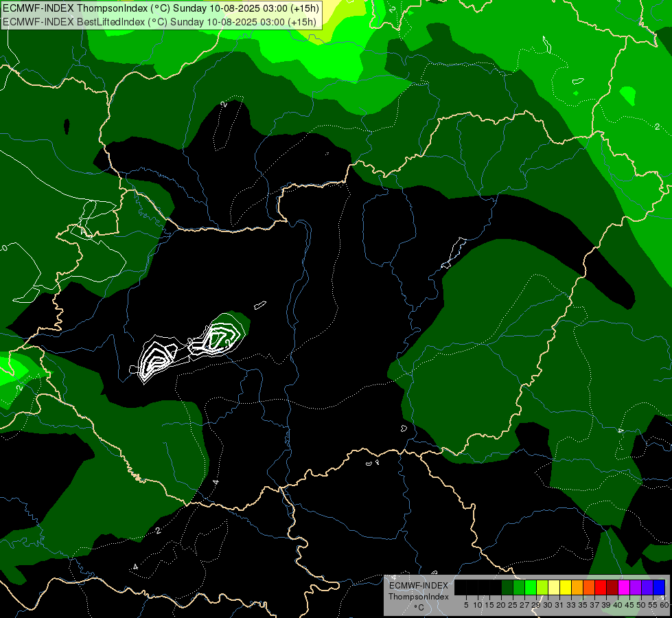Click the legend tick label '30'
The width and height of the screenshot is (672, 618).
point(548,605)
